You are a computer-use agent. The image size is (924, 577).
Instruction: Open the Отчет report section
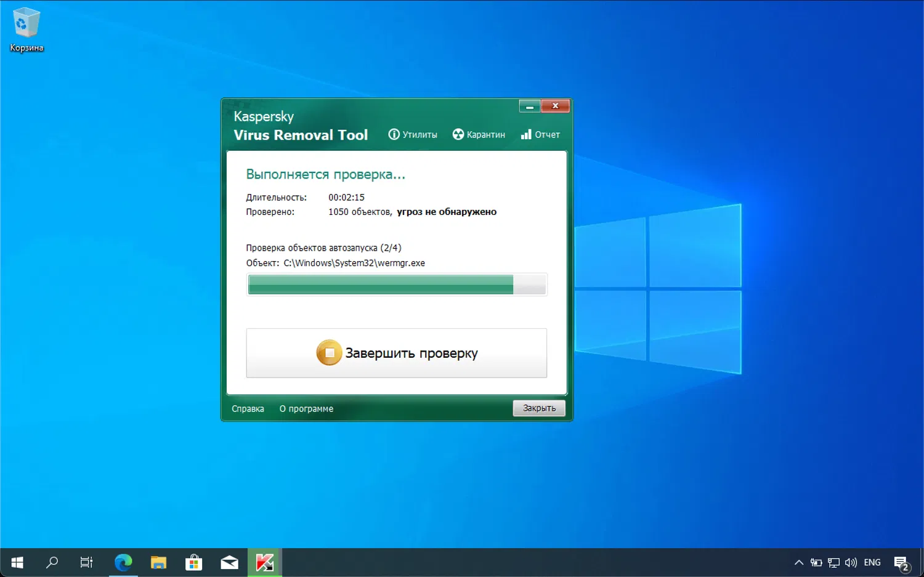point(540,134)
